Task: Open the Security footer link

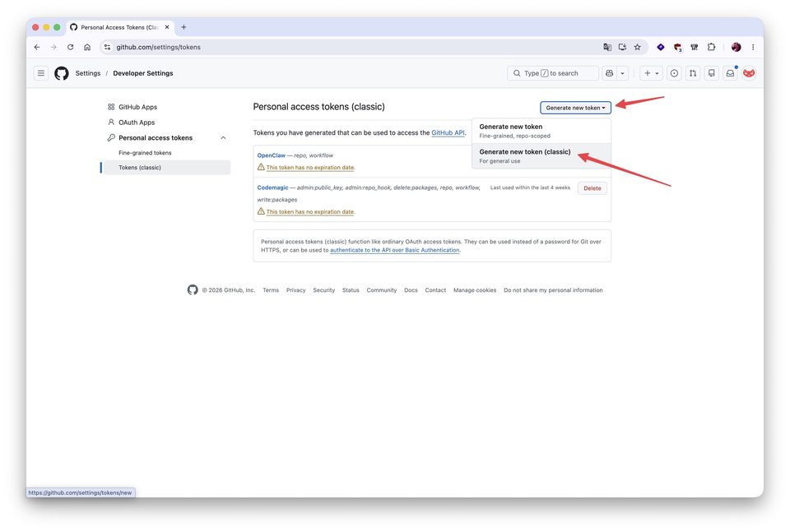Action: [x=323, y=290]
